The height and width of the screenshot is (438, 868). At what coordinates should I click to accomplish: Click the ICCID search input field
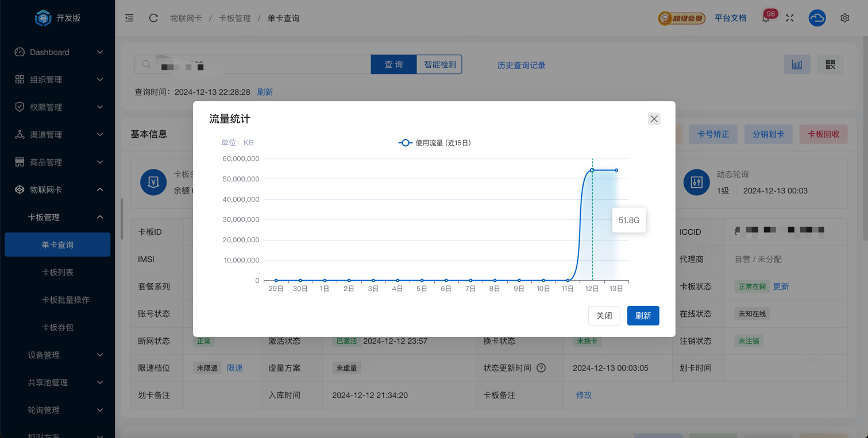pyautogui.click(x=259, y=65)
